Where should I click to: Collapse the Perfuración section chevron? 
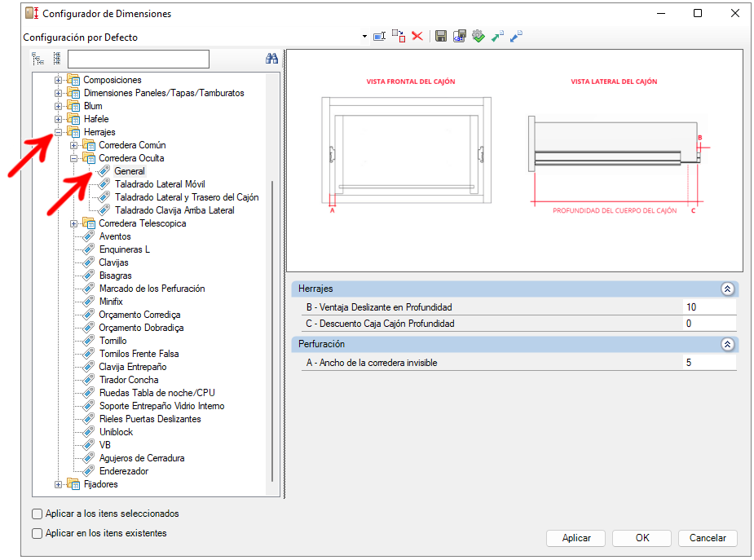coord(727,344)
